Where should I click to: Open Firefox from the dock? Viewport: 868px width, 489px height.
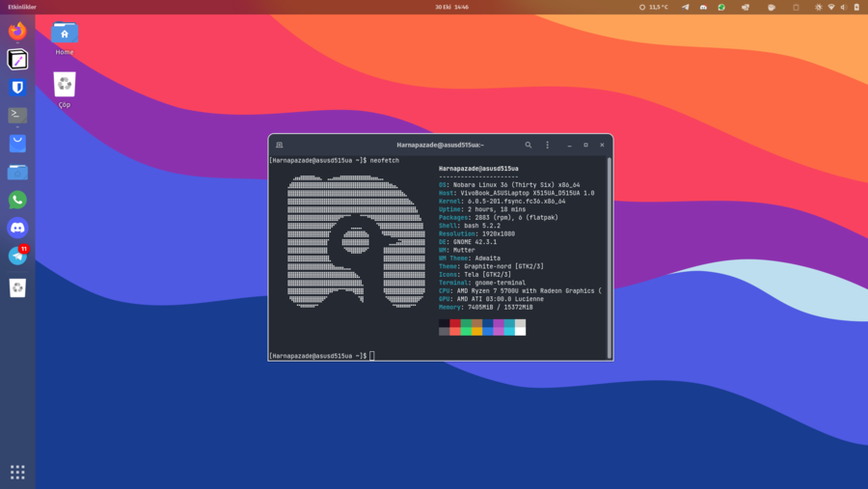(x=17, y=31)
